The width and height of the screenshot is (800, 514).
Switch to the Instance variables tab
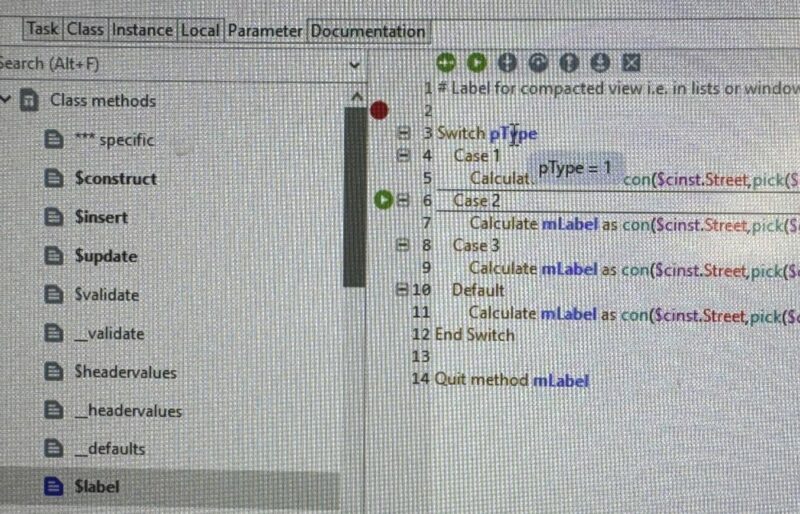pos(141,30)
